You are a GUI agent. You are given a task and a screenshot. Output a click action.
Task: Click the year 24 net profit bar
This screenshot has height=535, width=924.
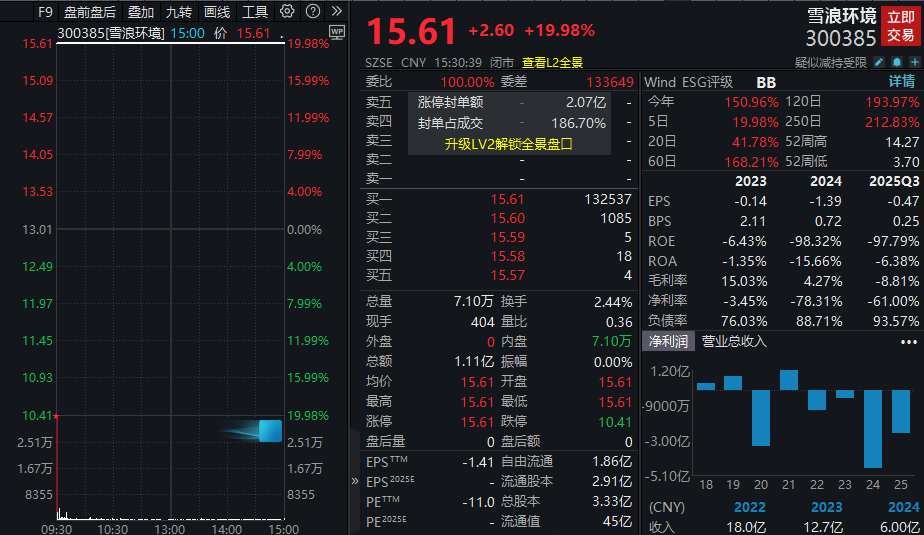pyautogui.click(x=873, y=428)
